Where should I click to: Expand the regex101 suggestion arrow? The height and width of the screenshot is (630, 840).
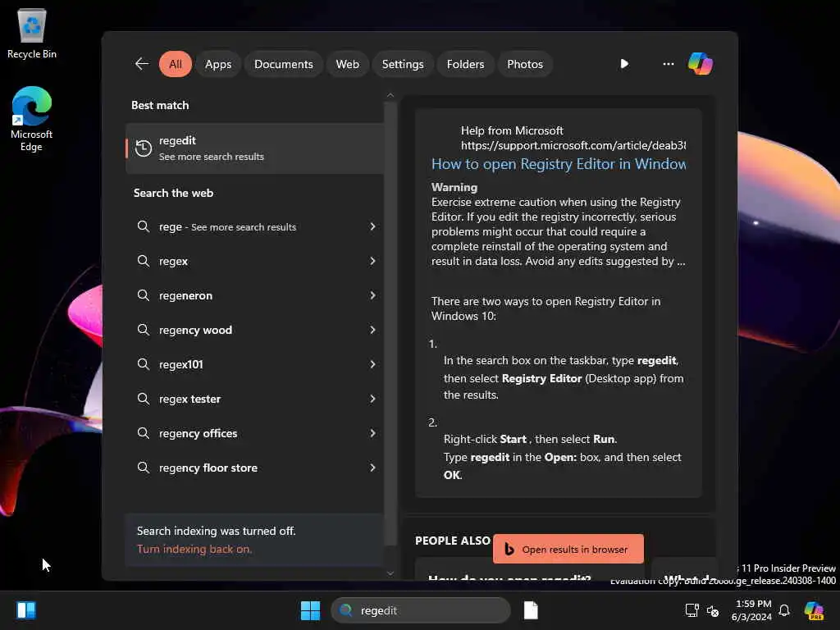click(x=372, y=364)
